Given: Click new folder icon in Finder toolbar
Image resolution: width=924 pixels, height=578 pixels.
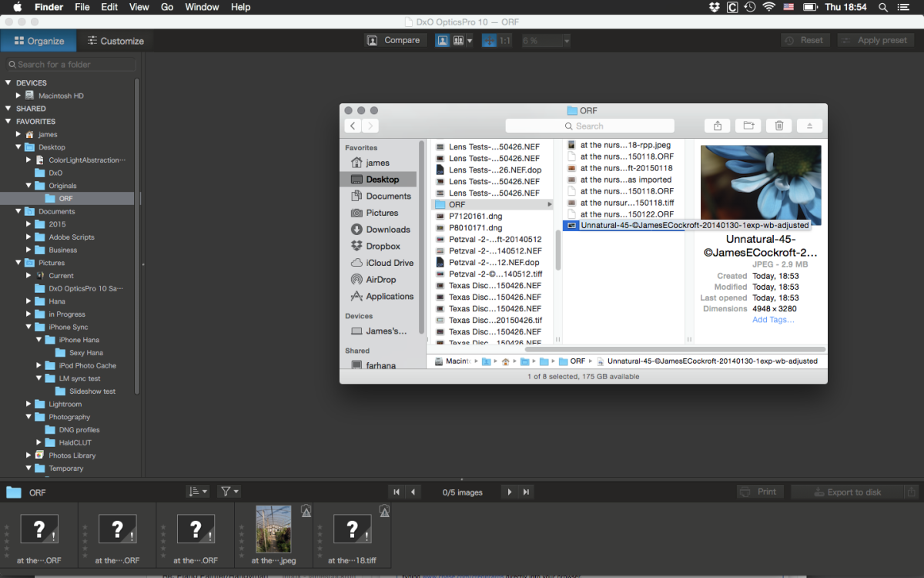Looking at the screenshot, I should (x=747, y=126).
